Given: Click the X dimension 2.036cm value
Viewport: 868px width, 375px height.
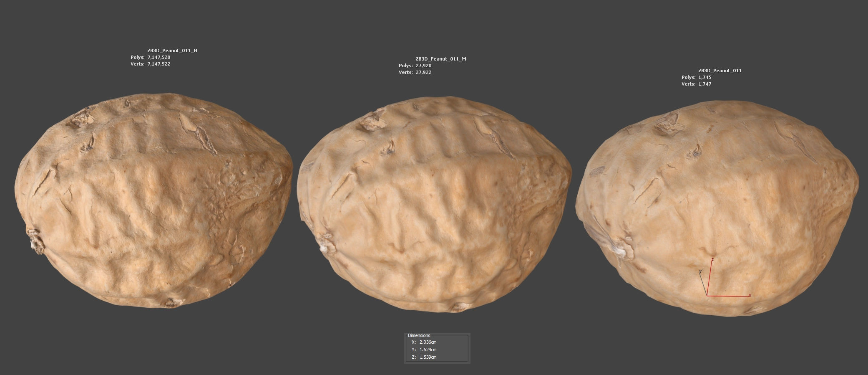Looking at the screenshot, I should coord(428,342).
